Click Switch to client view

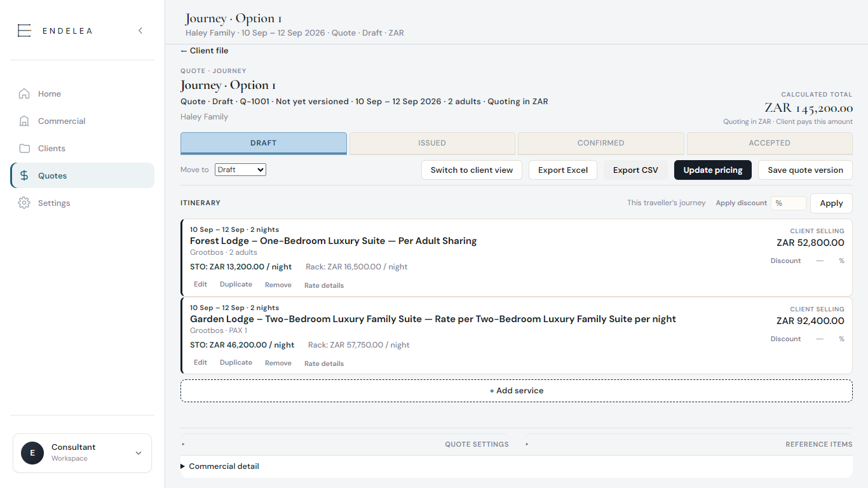(x=471, y=170)
